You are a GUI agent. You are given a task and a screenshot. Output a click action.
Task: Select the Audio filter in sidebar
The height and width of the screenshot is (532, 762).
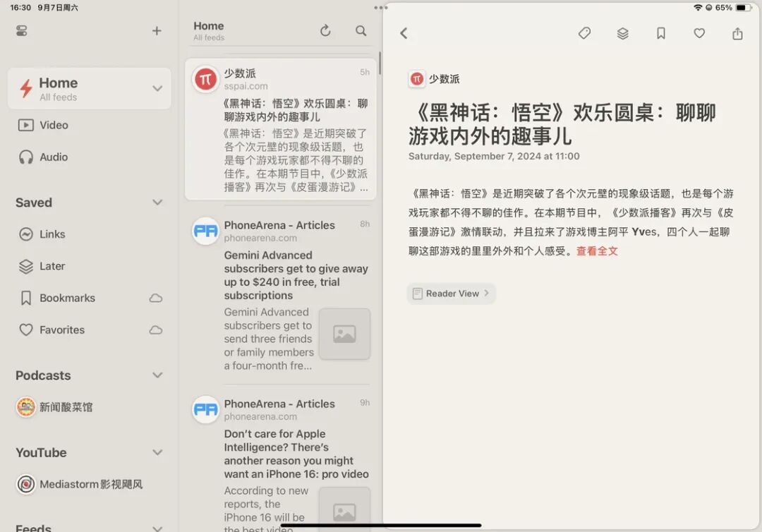click(90, 157)
